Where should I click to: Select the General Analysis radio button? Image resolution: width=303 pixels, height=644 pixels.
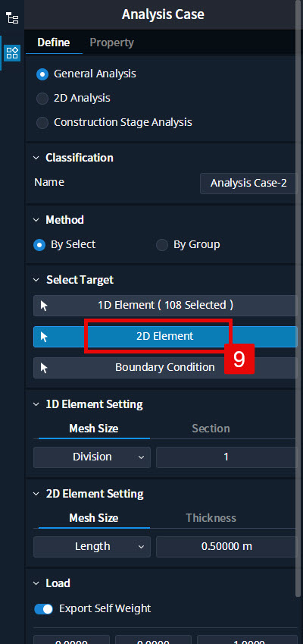click(x=42, y=74)
